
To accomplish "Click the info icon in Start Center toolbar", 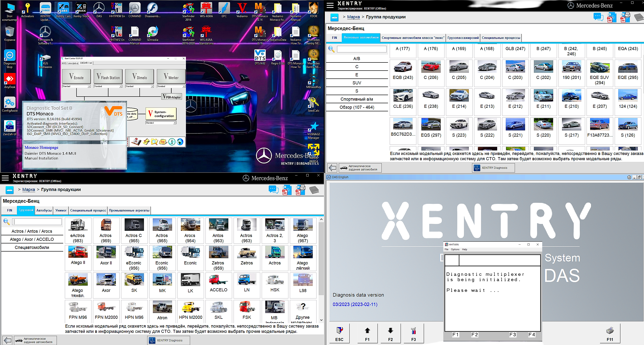I will click(x=172, y=142).
